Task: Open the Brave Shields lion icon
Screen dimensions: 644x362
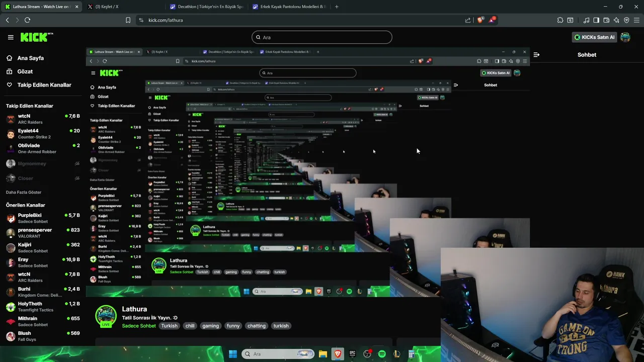Action: point(480,20)
